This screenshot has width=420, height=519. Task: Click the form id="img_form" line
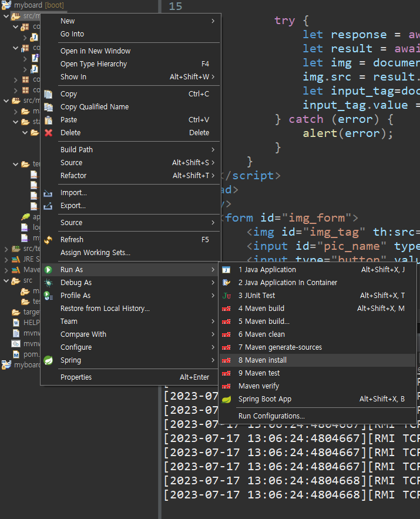[x=290, y=218]
